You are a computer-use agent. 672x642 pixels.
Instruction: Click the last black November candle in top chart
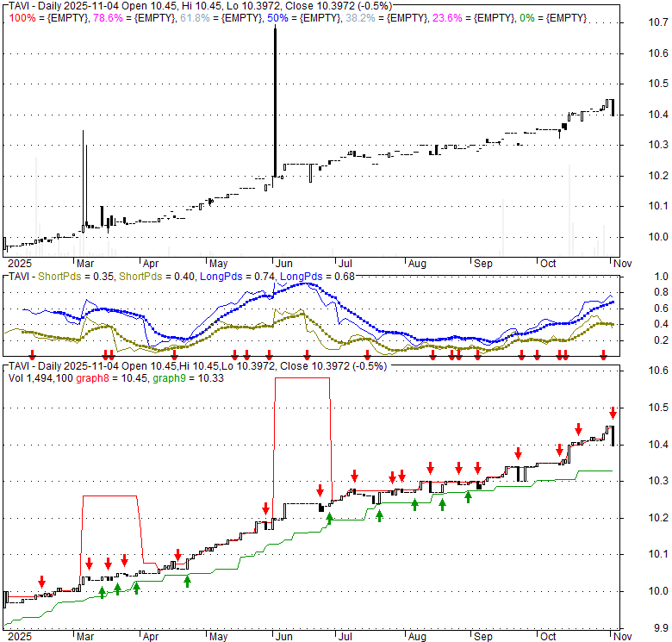pos(613,108)
